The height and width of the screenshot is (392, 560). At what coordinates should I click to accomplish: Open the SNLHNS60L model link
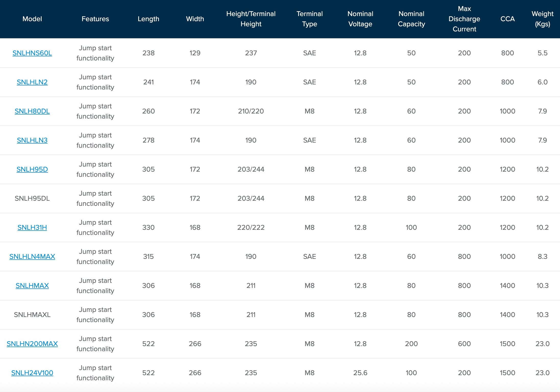[x=32, y=53]
